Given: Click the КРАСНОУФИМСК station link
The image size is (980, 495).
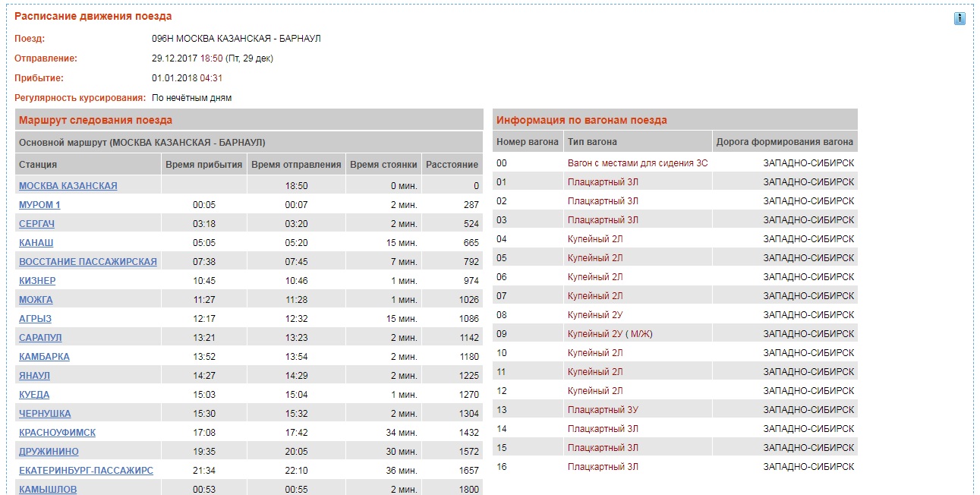Looking at the screenshot, I should coord(58,433).
